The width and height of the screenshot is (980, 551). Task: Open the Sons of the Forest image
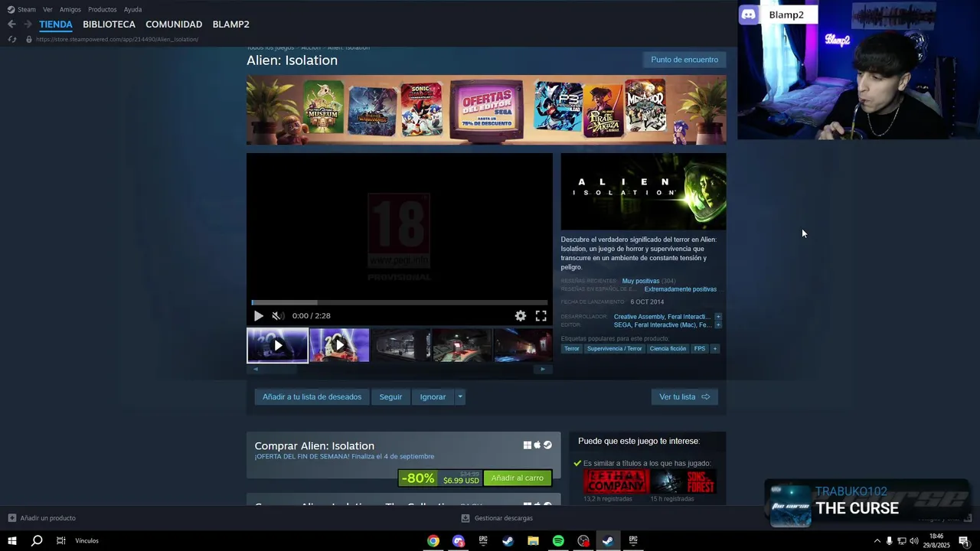(x=683, y=481)
